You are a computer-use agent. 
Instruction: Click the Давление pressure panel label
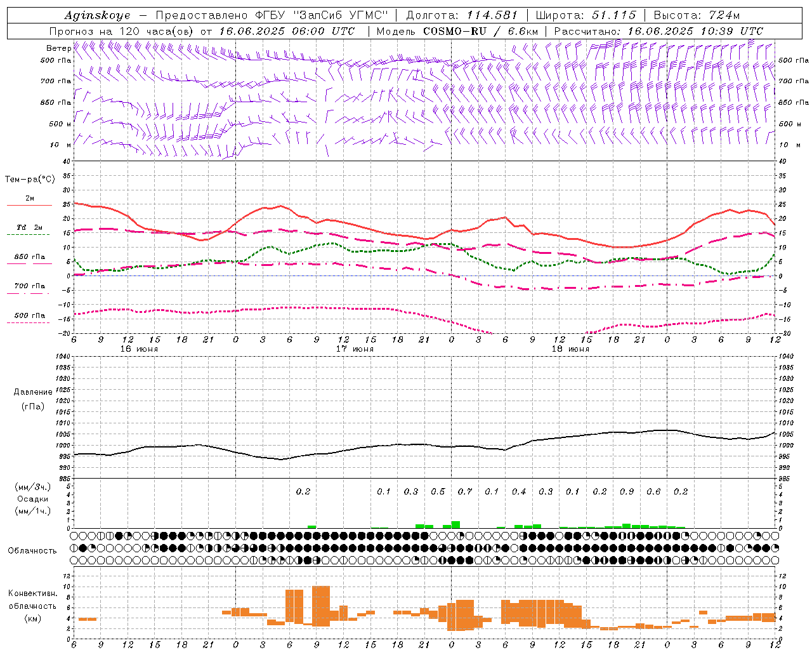(33, 392)
